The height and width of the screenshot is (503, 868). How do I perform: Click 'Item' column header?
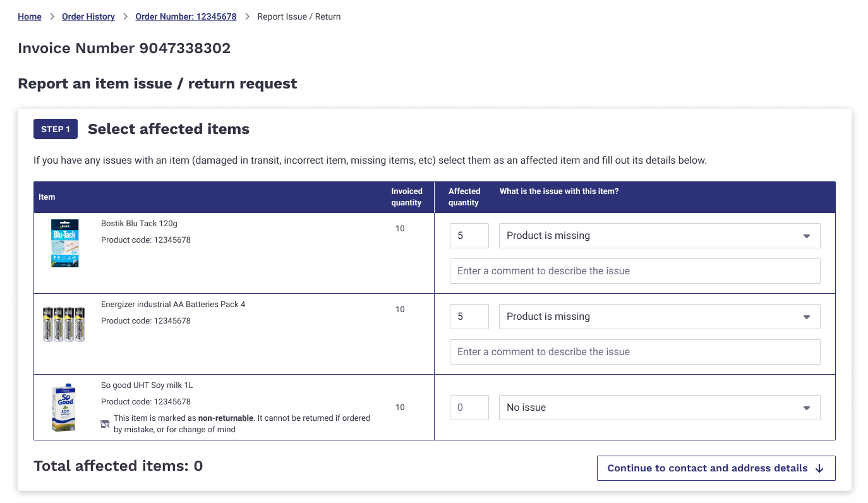[x=47, y=197]
